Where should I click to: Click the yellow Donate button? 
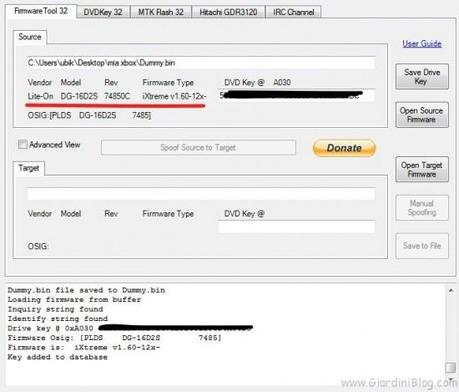pos(344,148)
